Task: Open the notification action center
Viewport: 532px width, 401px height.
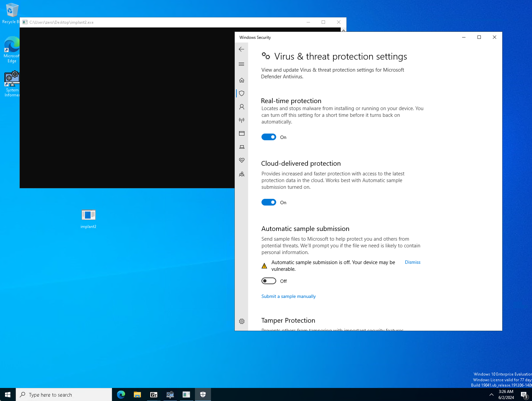Action: [x=524, y=395]
